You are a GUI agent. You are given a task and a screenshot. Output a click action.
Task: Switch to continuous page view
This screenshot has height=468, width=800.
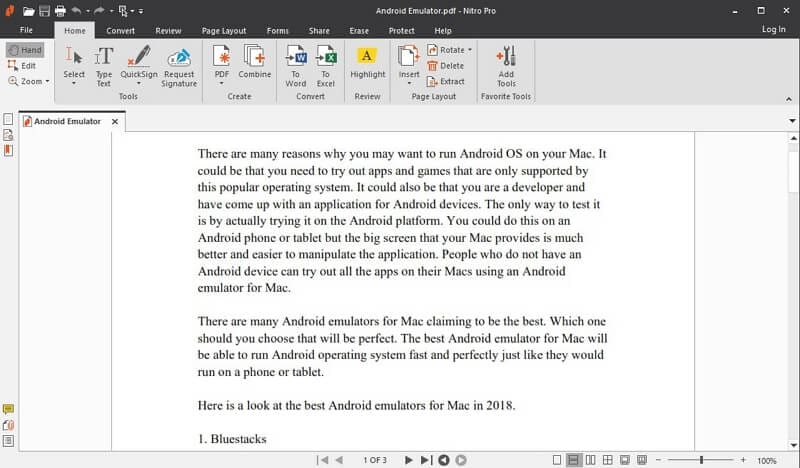tap(573, 460)
